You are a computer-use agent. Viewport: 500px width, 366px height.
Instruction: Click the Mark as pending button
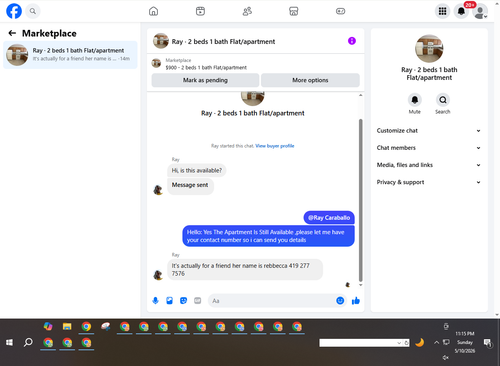205,80
